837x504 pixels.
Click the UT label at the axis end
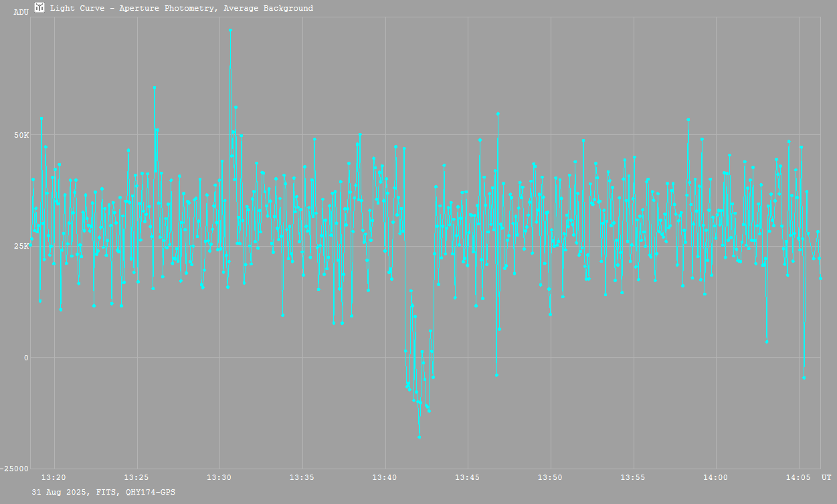point(826,477)
